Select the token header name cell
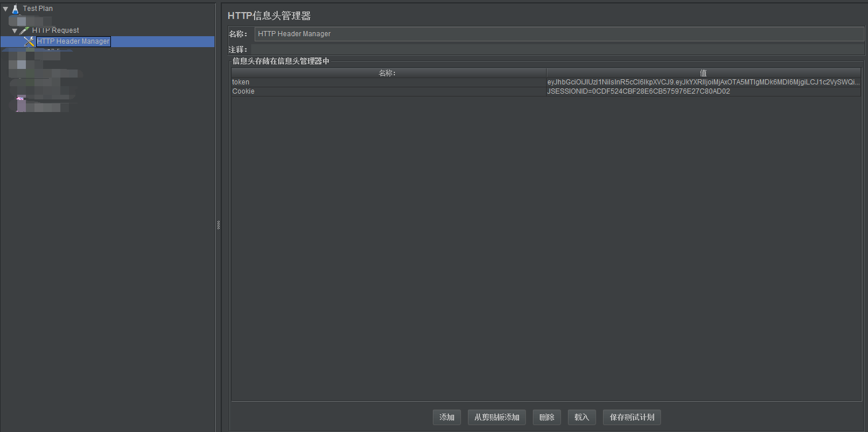 coord(389,82)
